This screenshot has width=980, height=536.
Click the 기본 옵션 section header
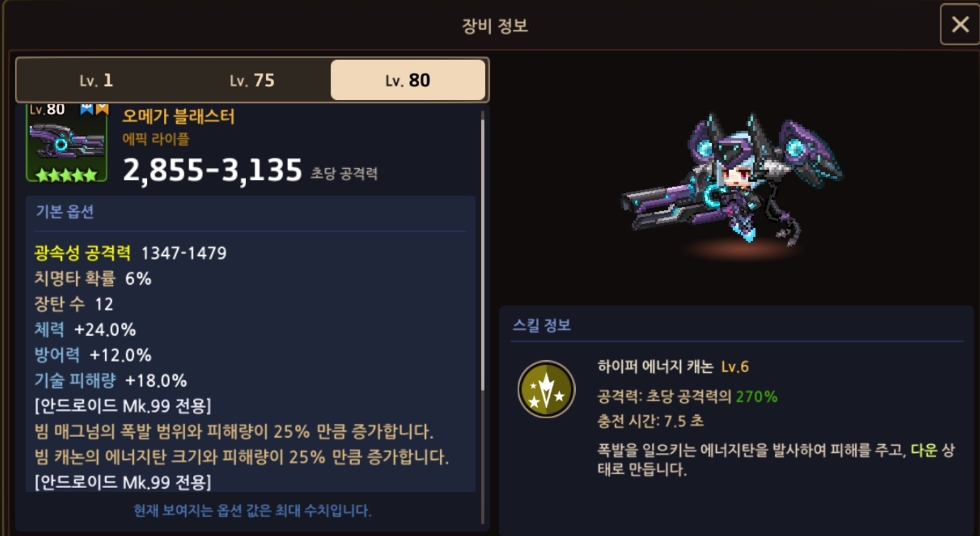point(64,212)
